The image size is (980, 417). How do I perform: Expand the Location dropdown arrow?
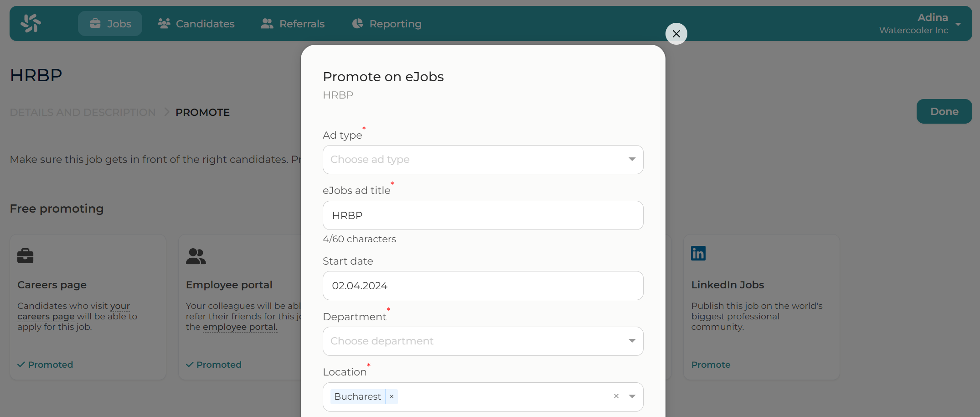[632, 396]
